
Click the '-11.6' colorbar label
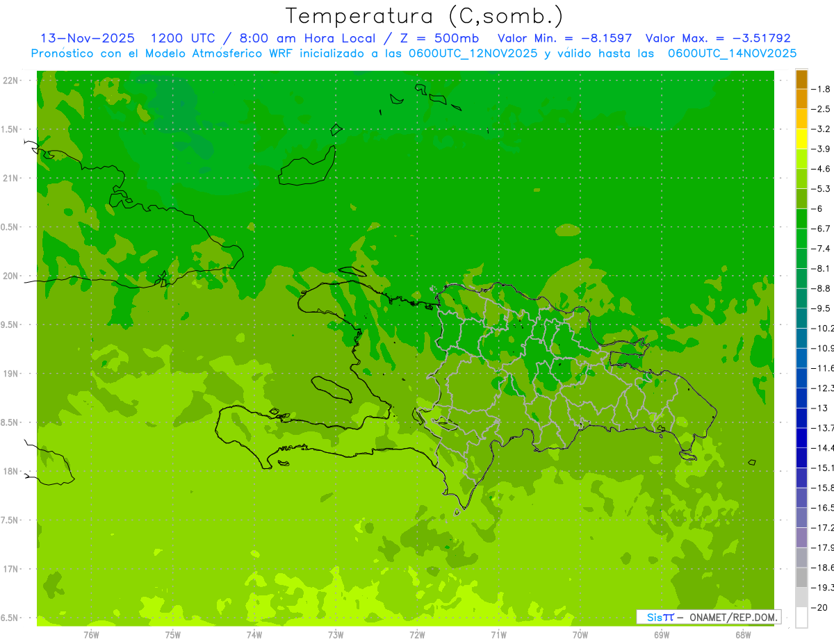click(822, 368)
